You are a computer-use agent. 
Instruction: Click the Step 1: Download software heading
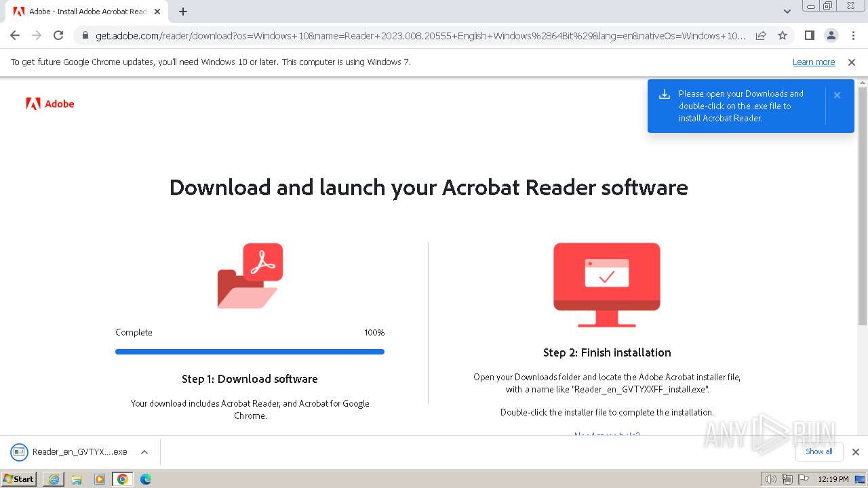(x=250, y=379)
